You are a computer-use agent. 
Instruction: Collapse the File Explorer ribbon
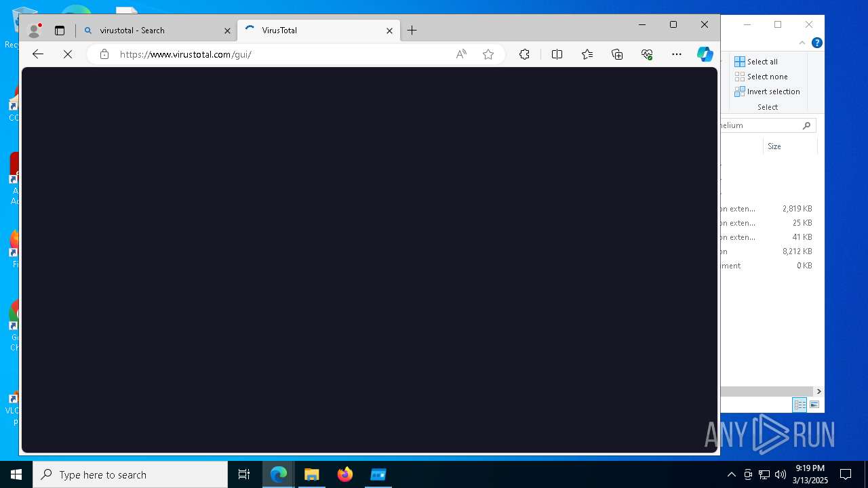pyautogui.click(x=802, y=43)
